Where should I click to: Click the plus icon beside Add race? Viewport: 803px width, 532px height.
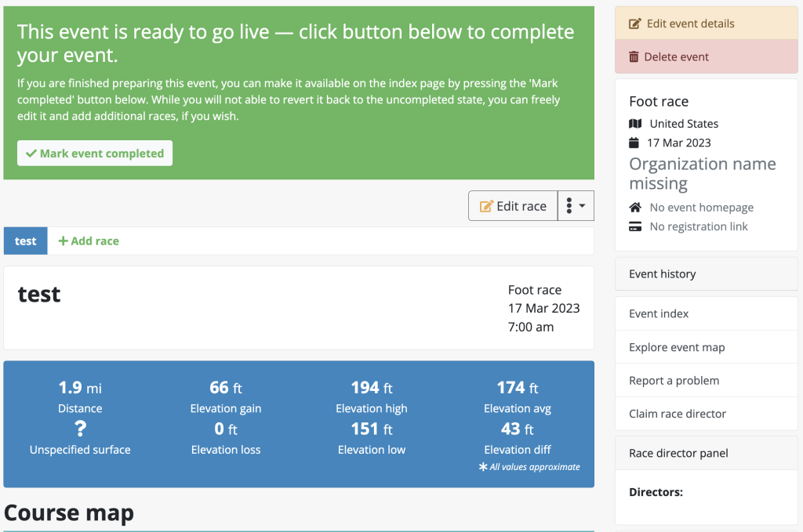[x=63, y=241]
